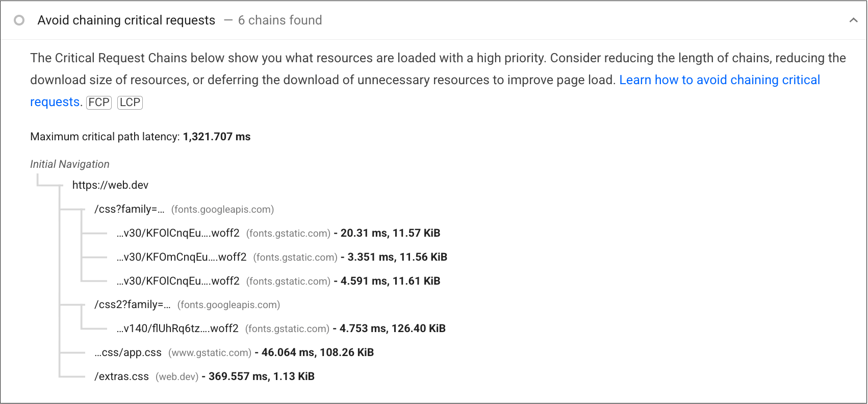Collapse the Avoid chaining critical requests audit
The image size is (868, 404).
(854, 20)
